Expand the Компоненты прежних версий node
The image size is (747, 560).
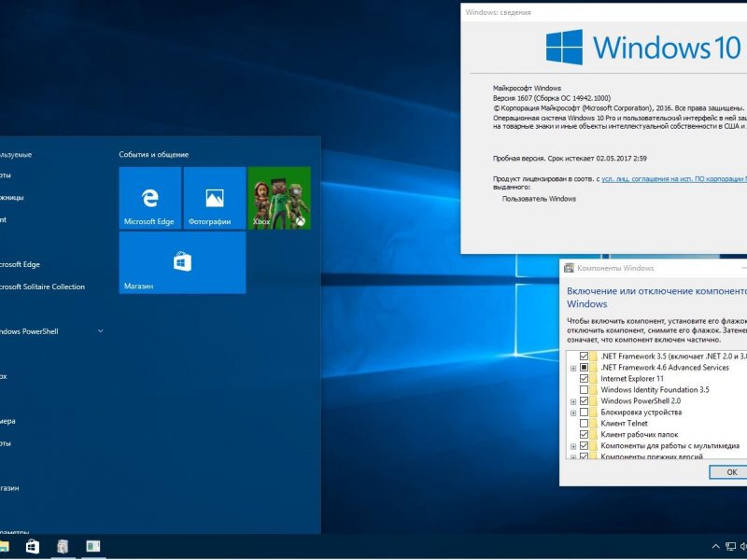[573, 457]
